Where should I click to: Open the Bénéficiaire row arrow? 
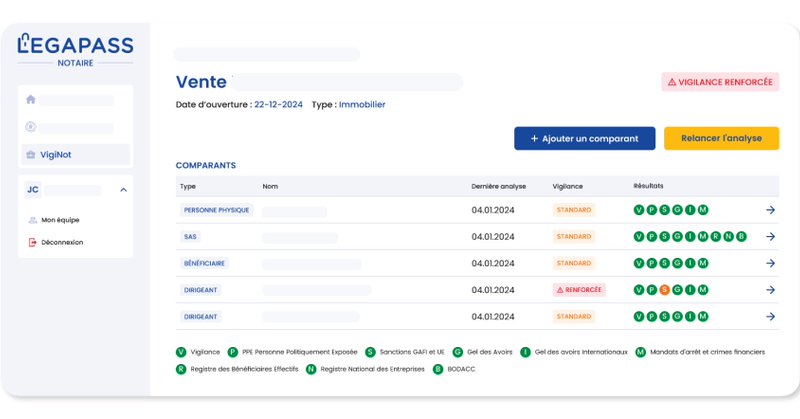coord(770,263)
